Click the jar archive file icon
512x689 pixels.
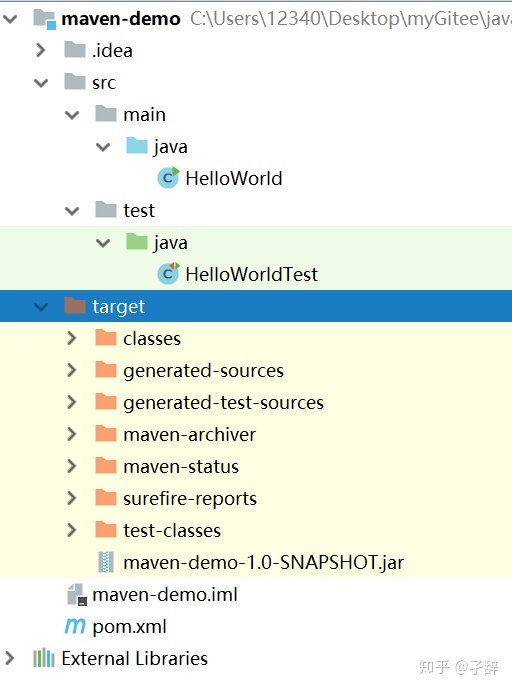tap(106, 562)
